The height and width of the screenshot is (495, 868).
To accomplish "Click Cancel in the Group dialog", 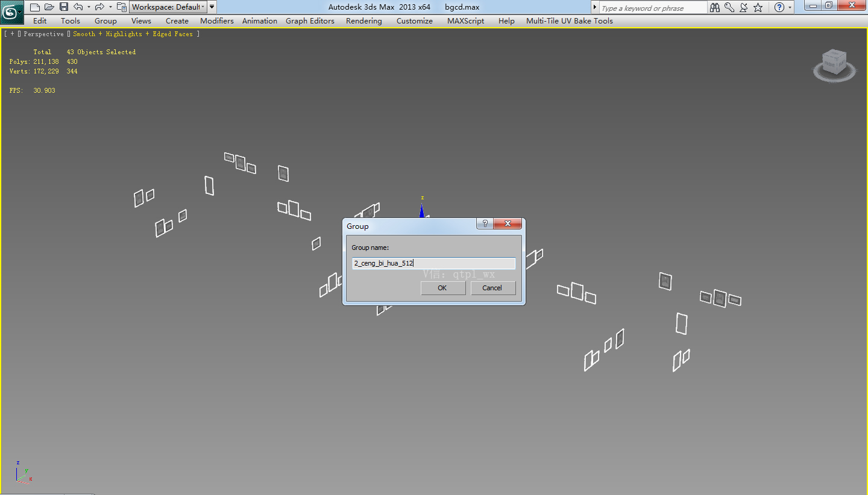I will pyautogui.click(x=492, y=288).
